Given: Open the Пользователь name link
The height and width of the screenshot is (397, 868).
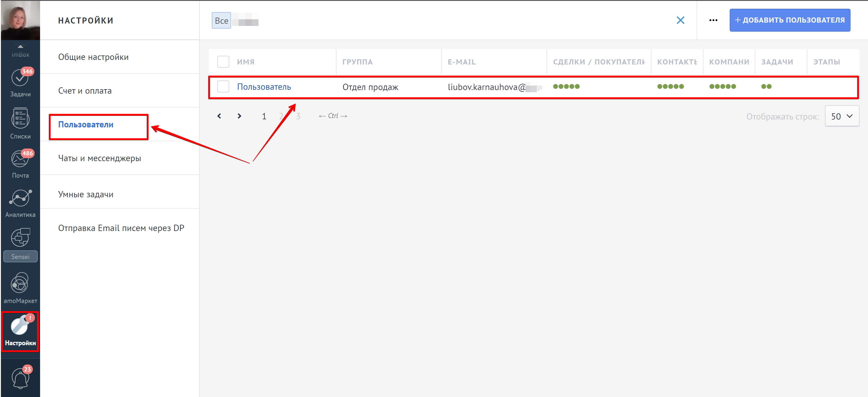Looking at the screenshot, I should [x=264, y=87].
